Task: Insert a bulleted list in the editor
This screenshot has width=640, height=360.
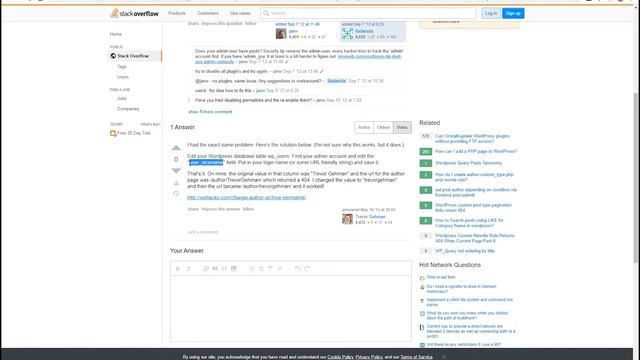Action: click(x=261, y=269)
